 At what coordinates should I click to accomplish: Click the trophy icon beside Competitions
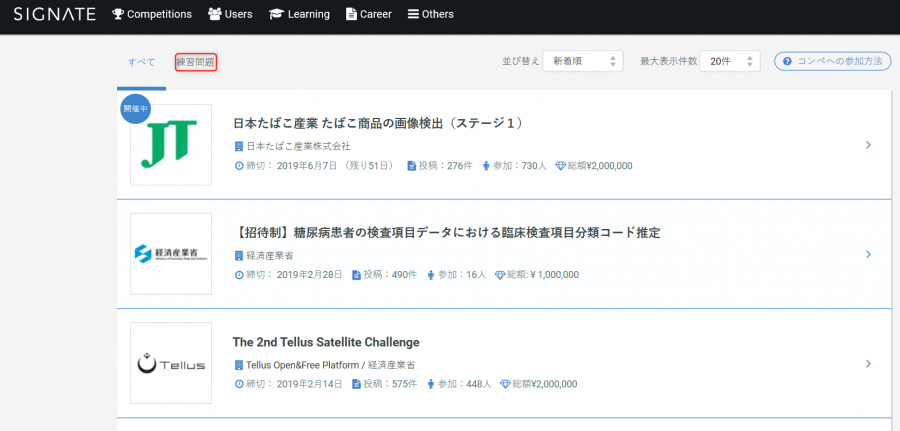(x=118, y=14)
